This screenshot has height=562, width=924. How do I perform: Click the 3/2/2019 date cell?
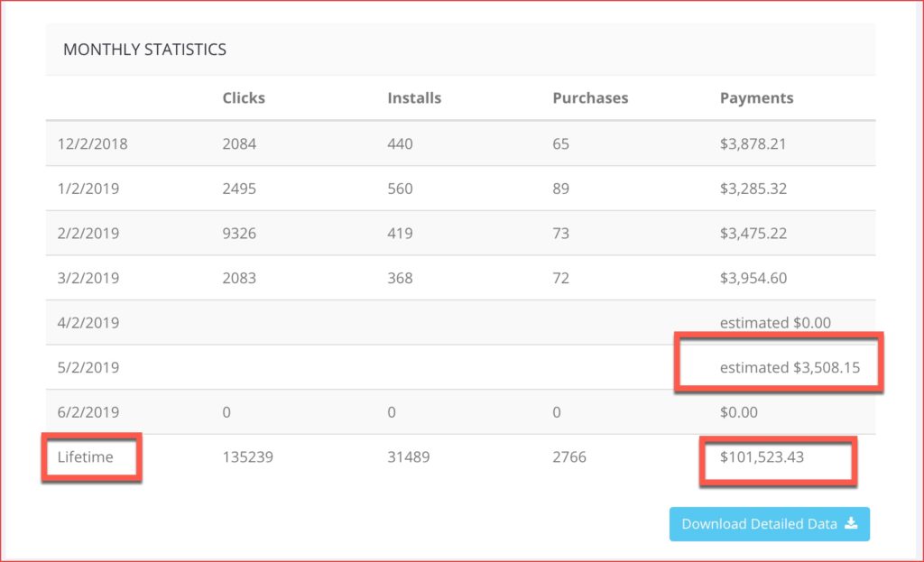click(x=88, y=278)
